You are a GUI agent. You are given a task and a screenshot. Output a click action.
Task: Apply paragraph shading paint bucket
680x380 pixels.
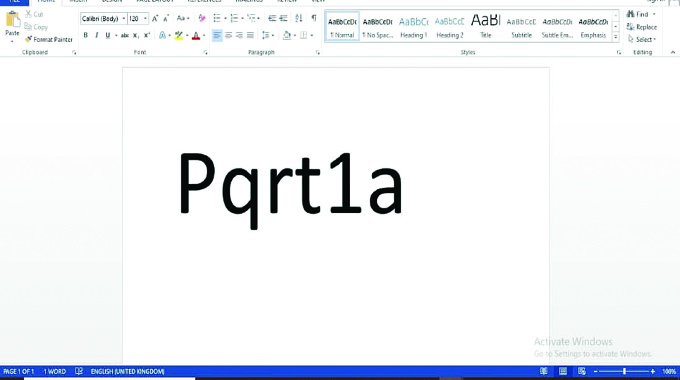point(287,36)
